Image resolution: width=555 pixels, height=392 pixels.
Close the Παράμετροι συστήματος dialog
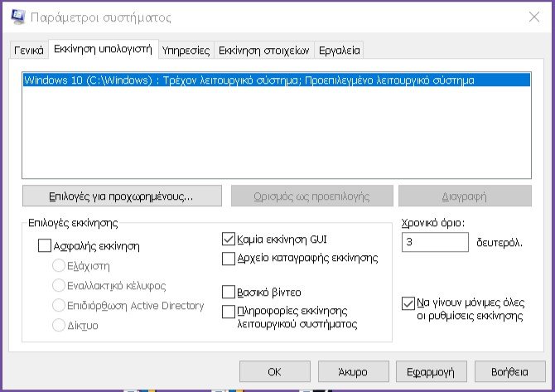pos(533,17)
